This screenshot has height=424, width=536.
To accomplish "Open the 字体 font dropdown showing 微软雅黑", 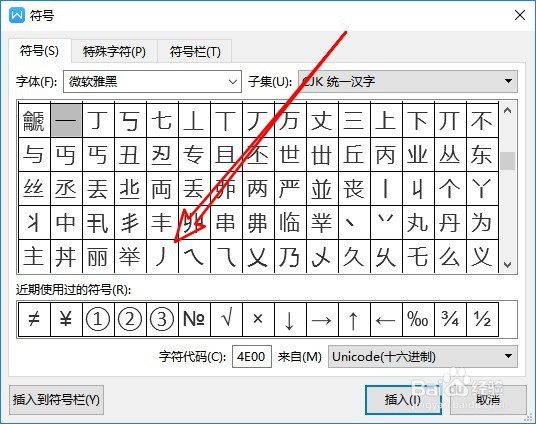I will (152, 81).
